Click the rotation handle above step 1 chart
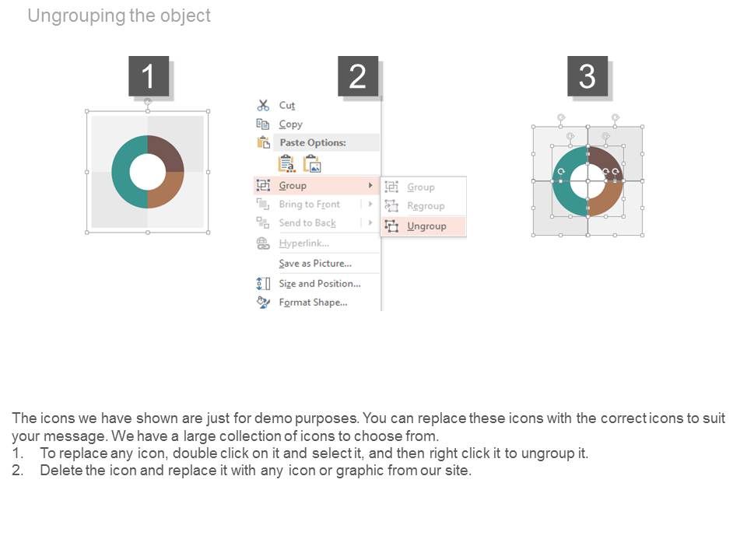Screen dimensions: 747x560 [148, 101]
